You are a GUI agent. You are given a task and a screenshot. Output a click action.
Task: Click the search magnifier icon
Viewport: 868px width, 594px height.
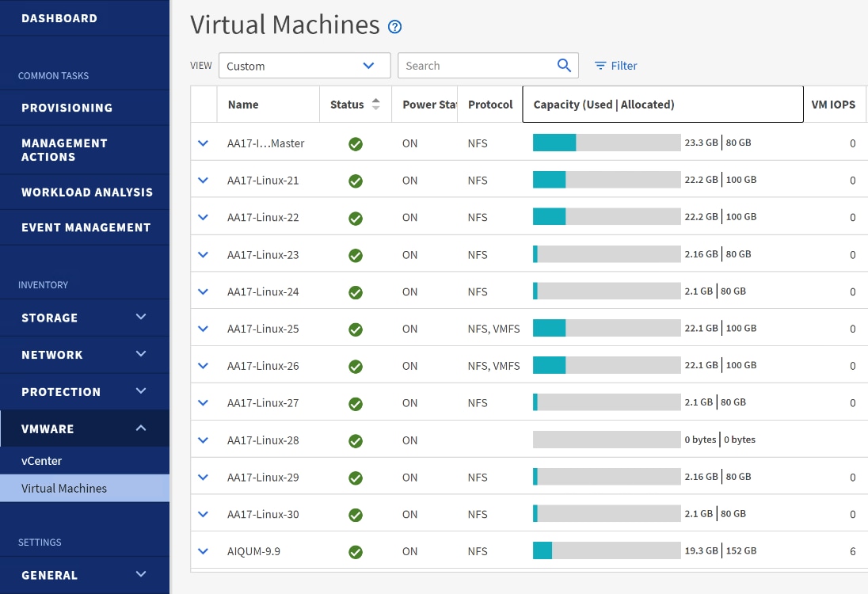(564, 65)
